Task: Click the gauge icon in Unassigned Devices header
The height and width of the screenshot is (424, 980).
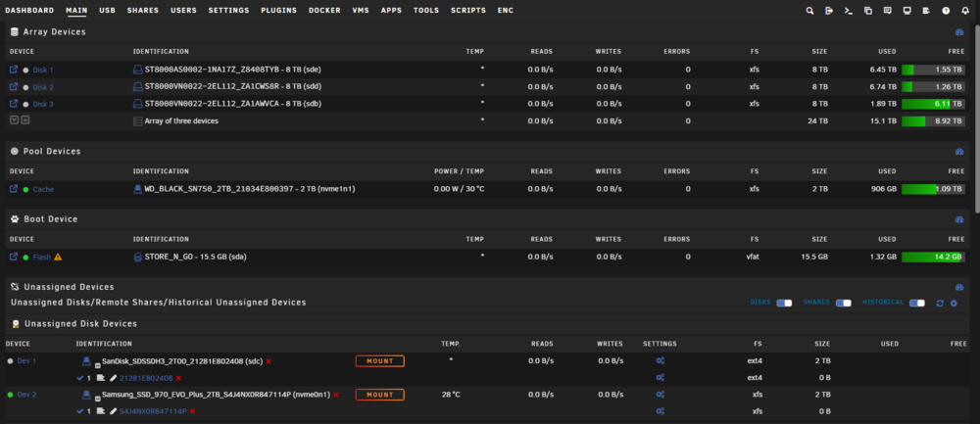Action: [x=959, y=287]
